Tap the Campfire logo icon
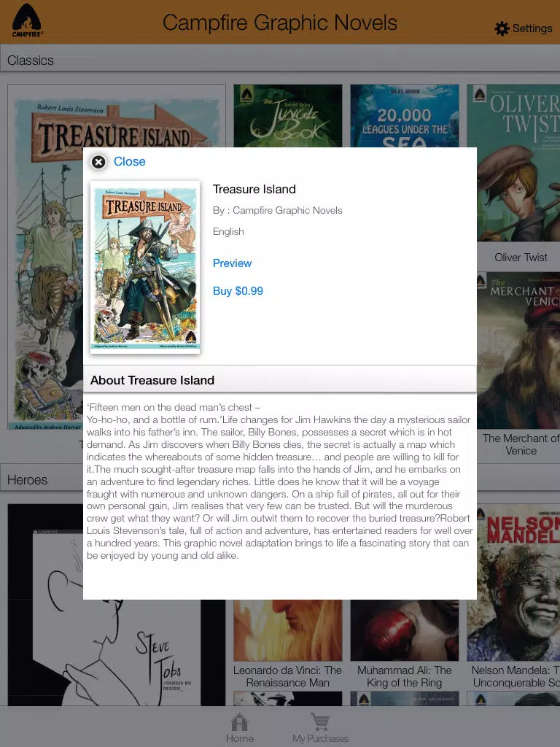The width and height of the screenshot is (560, 747). (27, 21)
